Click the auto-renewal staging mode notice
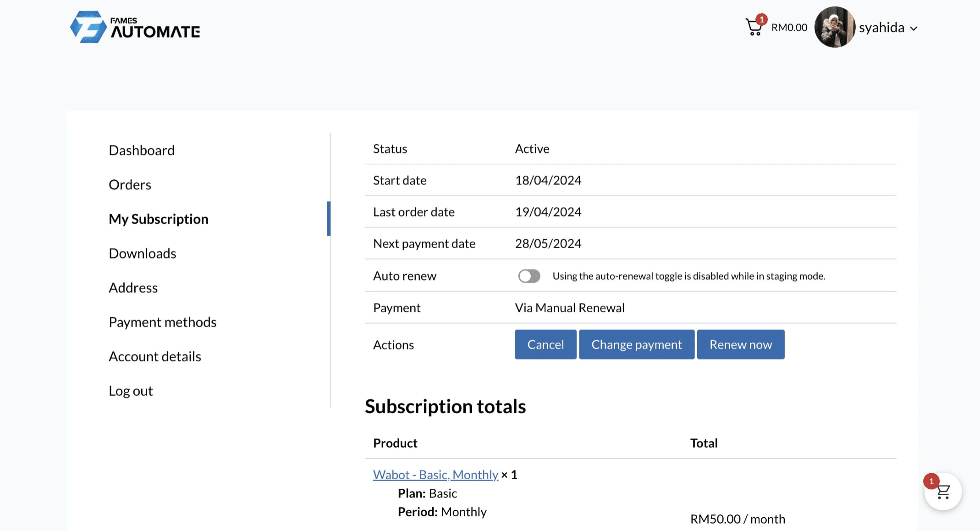 point(689,276)
